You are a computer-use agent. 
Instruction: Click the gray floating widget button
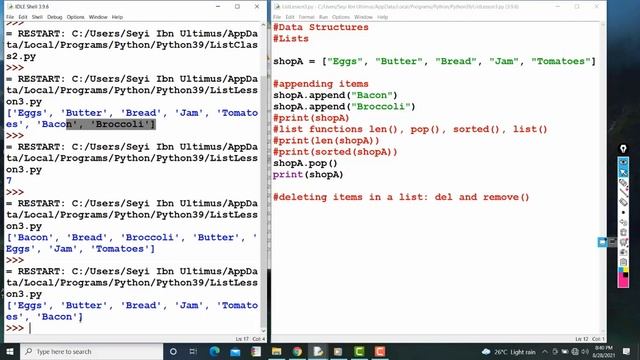[x=612, y=242]
